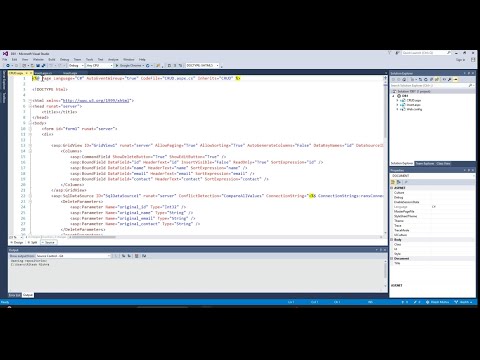Open the Build menu
Image resolution: width=480 pixels, height=360 pixels.
coord(52,59)
